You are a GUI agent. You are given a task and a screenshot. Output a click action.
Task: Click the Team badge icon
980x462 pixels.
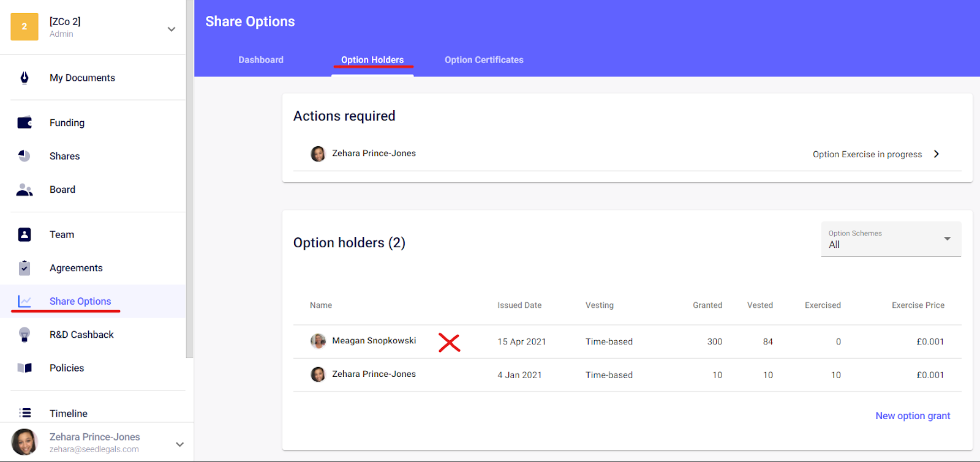[24, 234]
